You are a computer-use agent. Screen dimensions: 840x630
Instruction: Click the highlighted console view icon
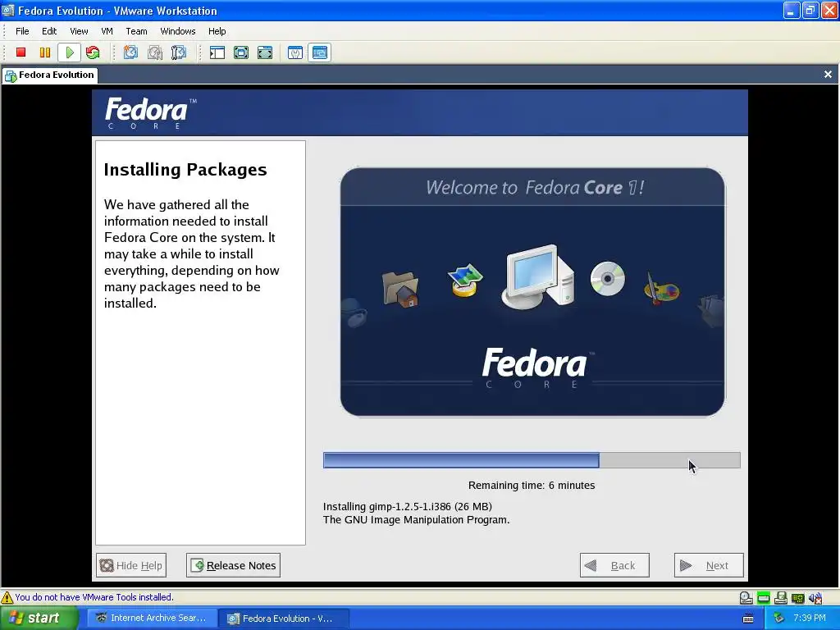(319, 52)
